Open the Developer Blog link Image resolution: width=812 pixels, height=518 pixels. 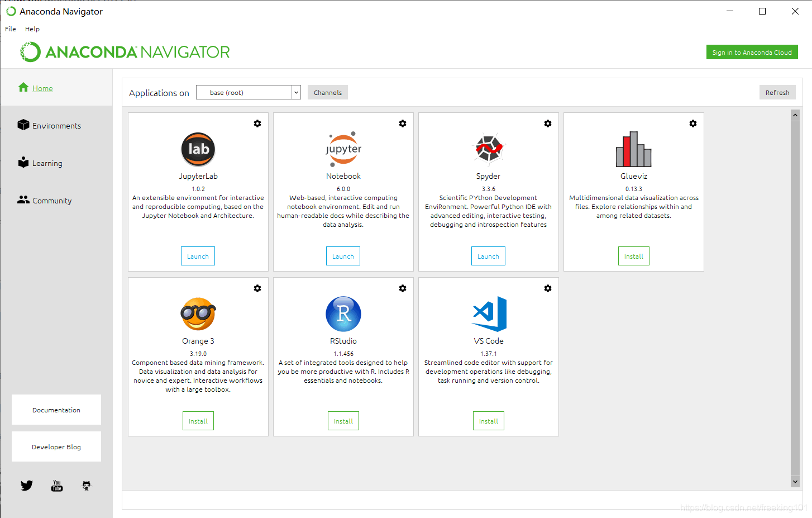56,446
